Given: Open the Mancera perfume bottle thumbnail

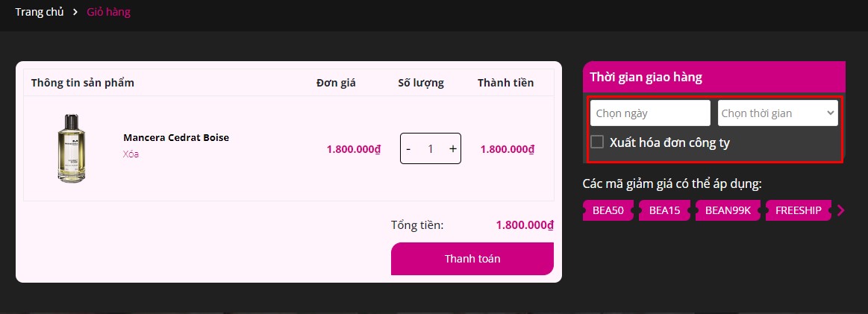Looking at the screenshot, I should tap(72, 148).
